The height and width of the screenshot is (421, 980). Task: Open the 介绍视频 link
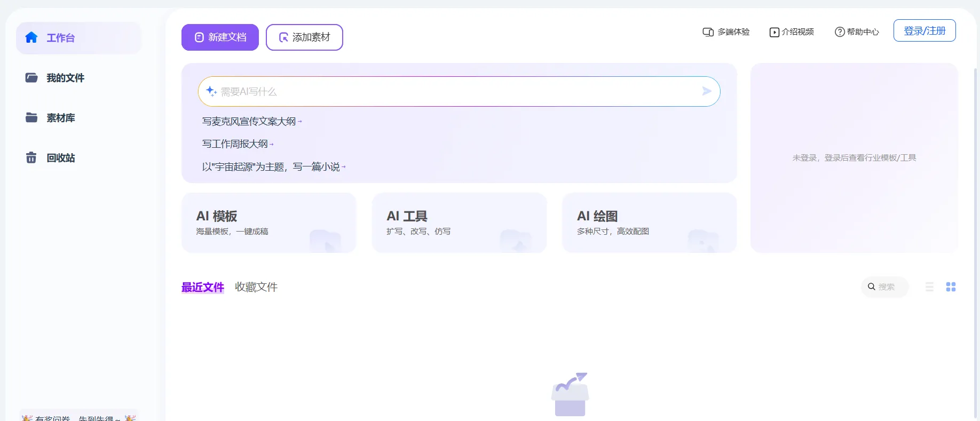pyautogui.click(x=792, y=32)
